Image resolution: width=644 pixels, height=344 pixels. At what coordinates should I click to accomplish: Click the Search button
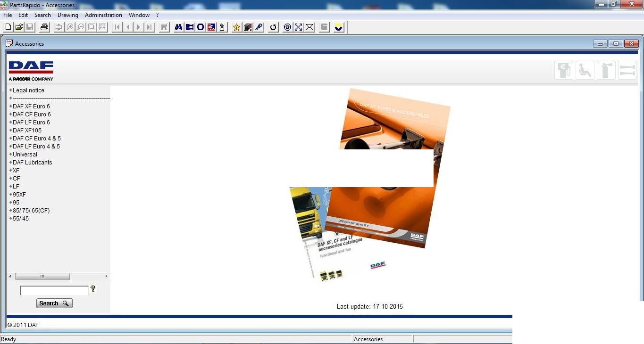point(54,303)
